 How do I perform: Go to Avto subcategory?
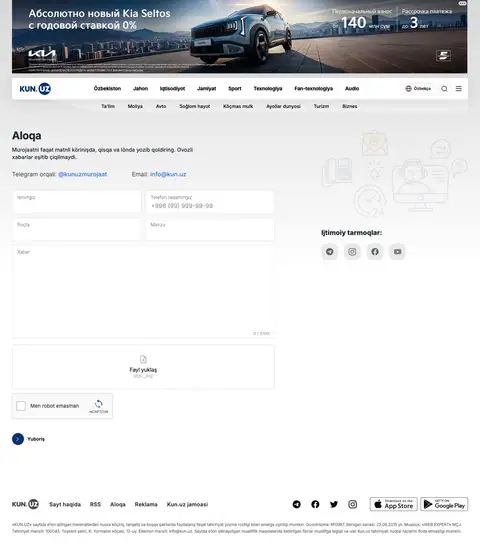161,106
